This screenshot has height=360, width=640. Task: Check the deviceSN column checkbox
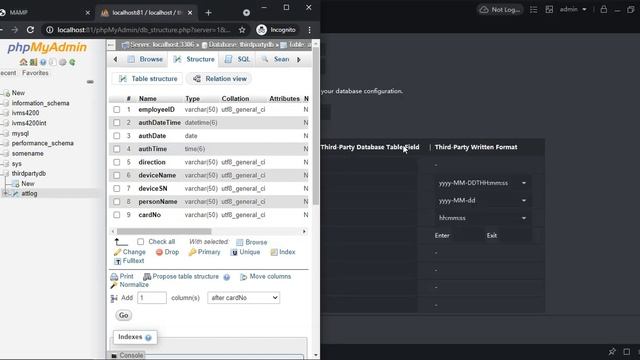117,188
